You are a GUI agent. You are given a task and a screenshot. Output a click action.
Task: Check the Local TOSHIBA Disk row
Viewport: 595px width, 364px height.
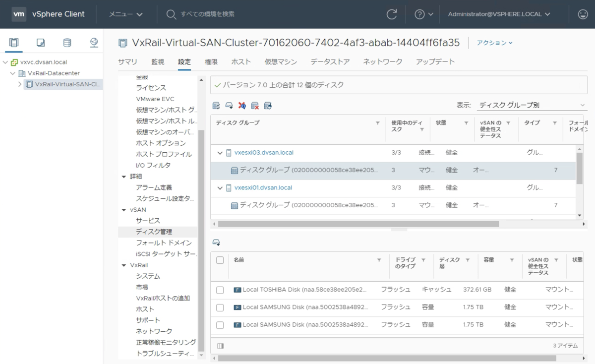(x=220, y=290)
